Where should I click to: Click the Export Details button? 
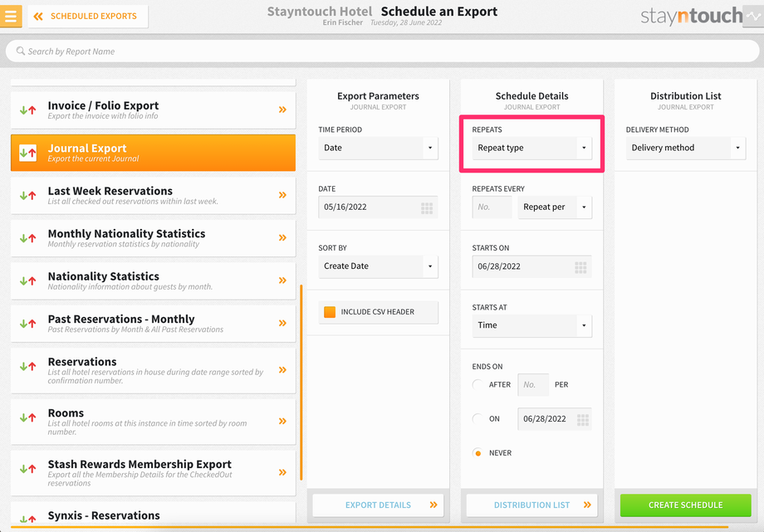(378, 505)
